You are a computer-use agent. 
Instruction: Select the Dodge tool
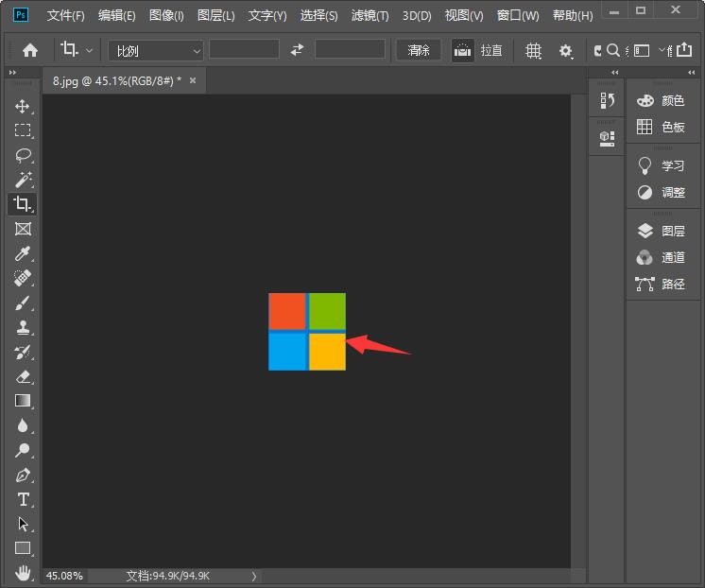click(x=23, y=450)
